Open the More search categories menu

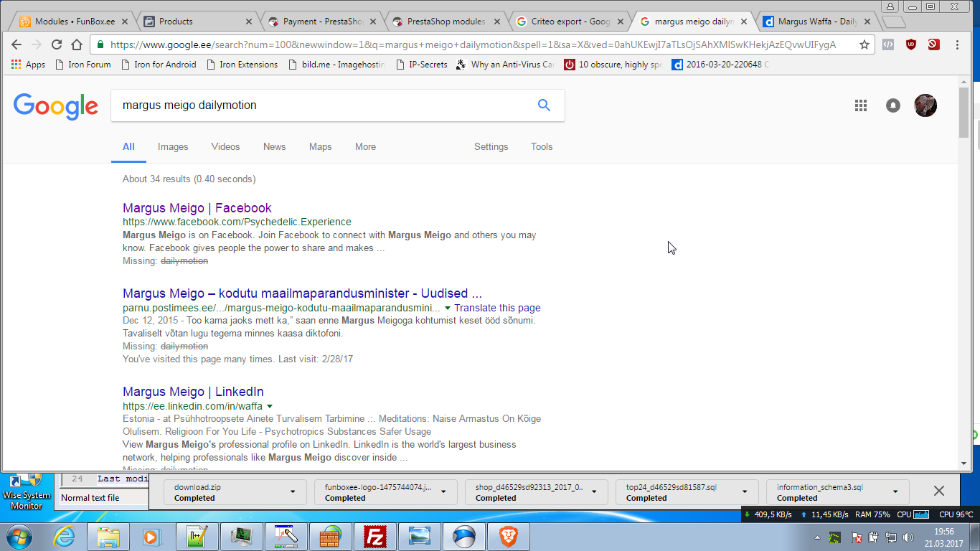(x=365, y=147)
